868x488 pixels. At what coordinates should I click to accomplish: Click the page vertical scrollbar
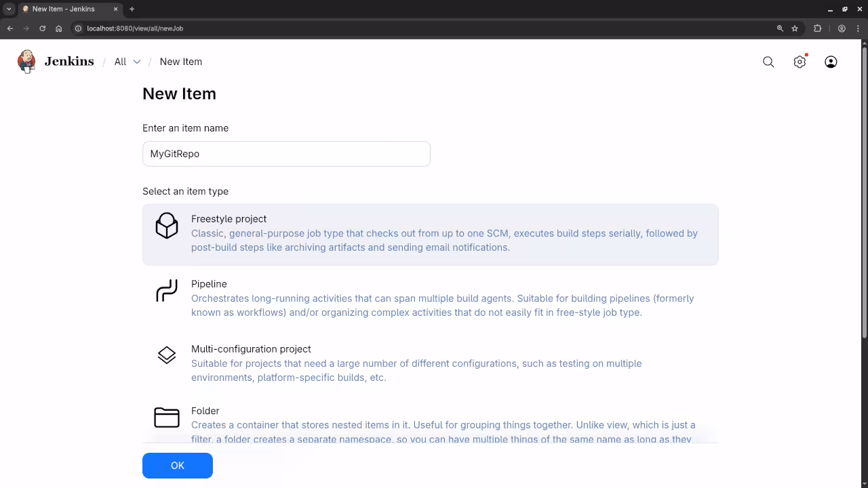pos(864,190)
